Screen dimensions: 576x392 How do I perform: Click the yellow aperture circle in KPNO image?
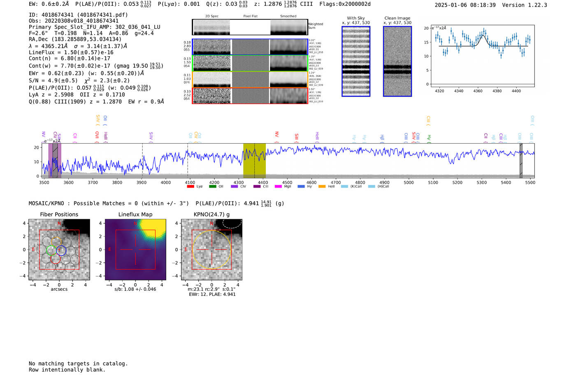(211, 250)
